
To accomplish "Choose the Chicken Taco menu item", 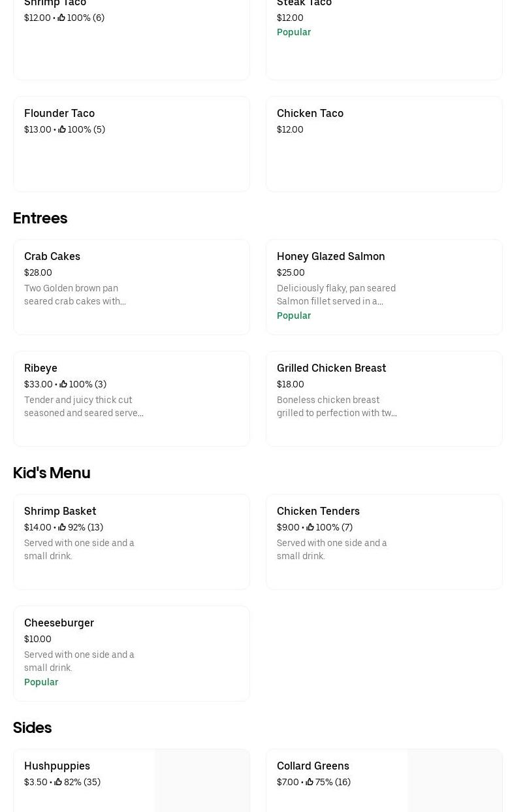I will coord(310,113).
